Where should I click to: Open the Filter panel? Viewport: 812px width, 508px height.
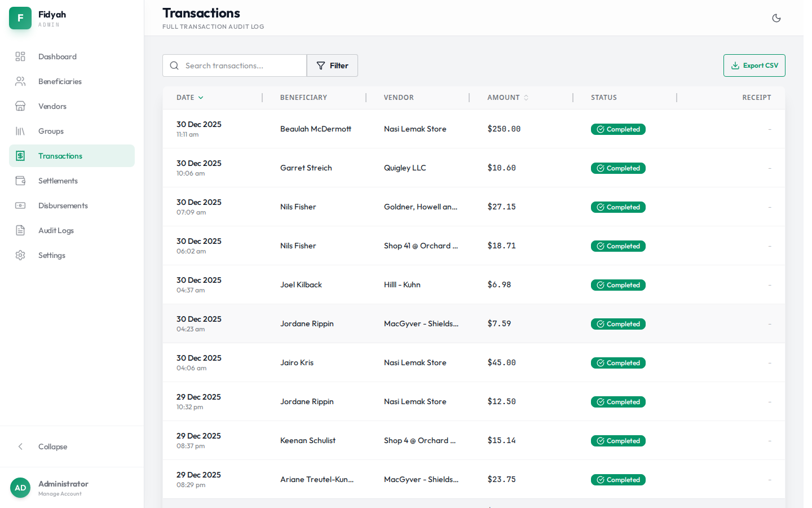pos(332,65)
